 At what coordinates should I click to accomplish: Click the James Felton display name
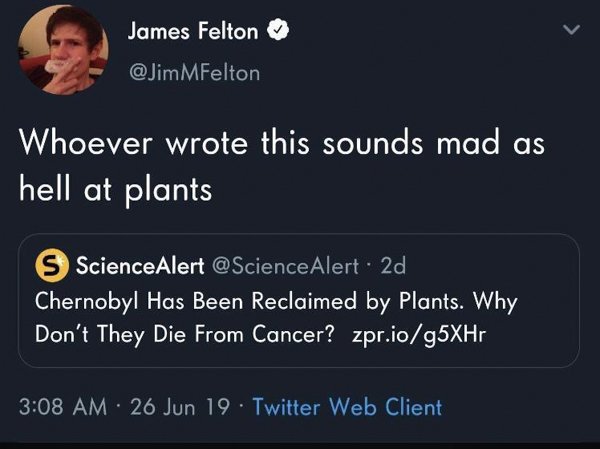193,31
